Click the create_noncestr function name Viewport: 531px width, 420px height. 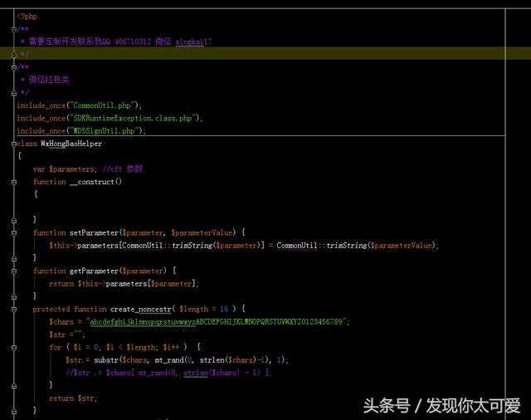(141, 310)
